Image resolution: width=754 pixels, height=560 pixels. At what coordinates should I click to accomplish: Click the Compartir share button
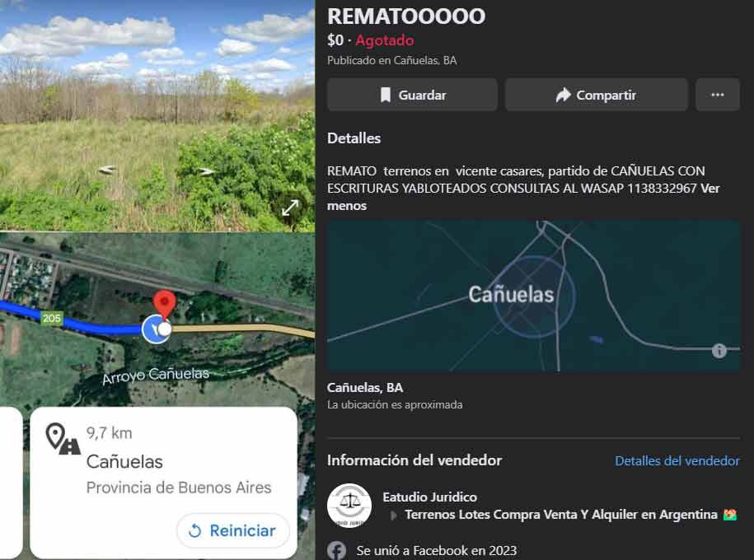click(x=596, y=95)
